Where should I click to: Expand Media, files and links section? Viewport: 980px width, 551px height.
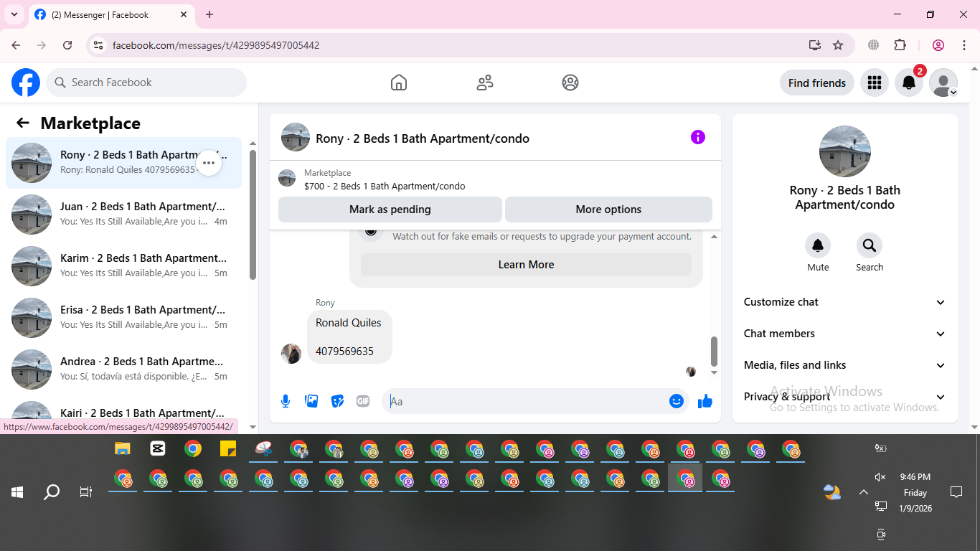(845, 365)
